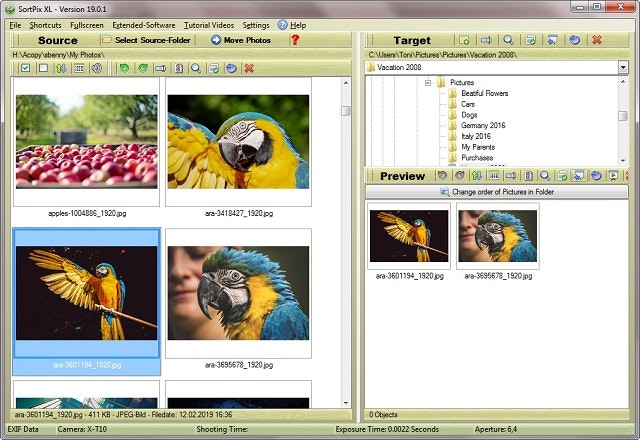Click the blue pie-chart icon in Source toolbar

231,68
